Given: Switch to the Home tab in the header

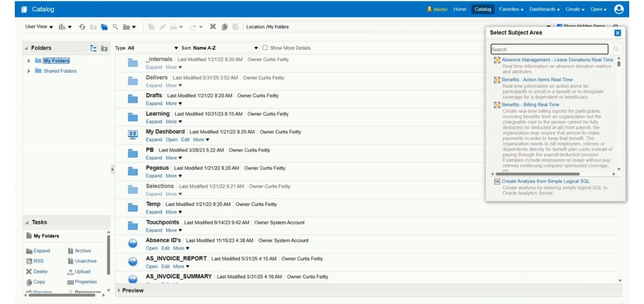Looking at the screenshot, I should pyautogui.click(x=459, y=9).
